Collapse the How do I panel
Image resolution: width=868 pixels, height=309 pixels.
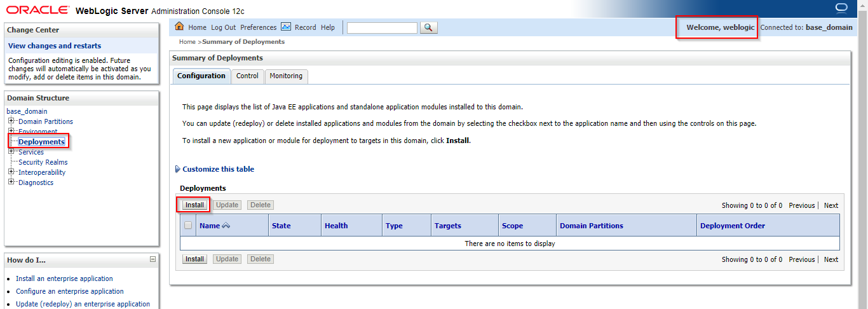pyautogui.click(x=153, y=259)
